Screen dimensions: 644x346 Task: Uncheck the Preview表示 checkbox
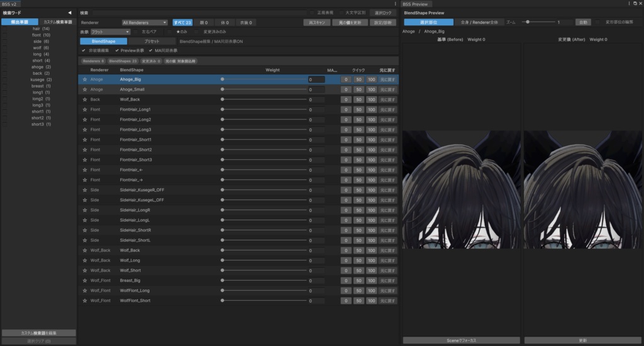click(x=117, y=50)
